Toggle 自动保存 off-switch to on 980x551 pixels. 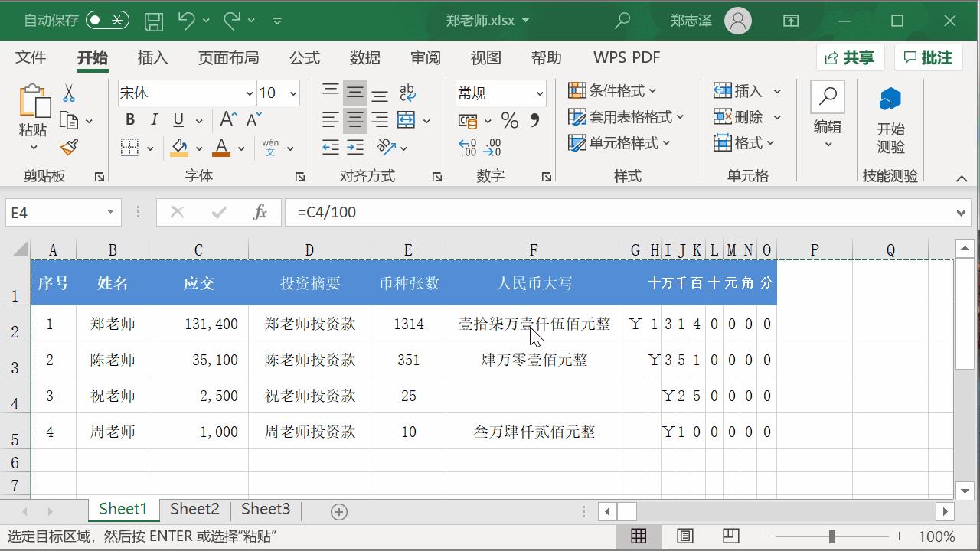107,20
